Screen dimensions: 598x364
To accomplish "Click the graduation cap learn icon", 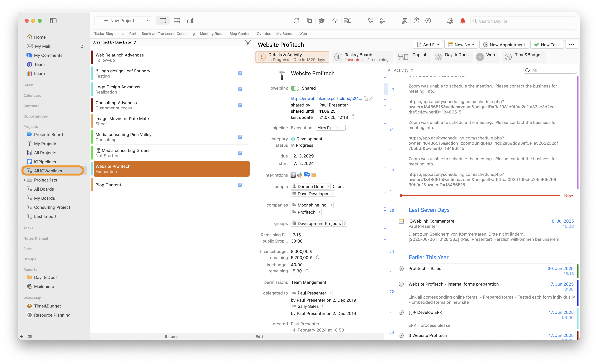I will [x=322, y=21].
